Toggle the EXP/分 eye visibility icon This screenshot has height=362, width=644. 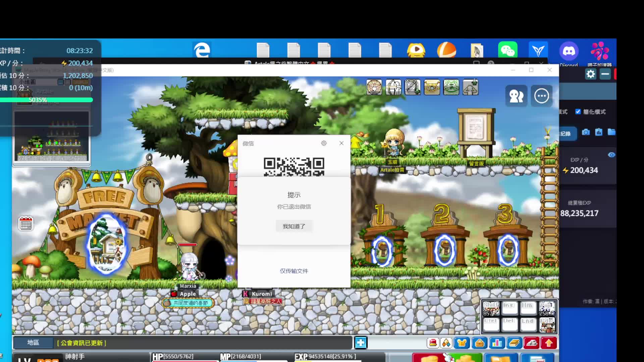pyautogui.click(x=611, y=155)
